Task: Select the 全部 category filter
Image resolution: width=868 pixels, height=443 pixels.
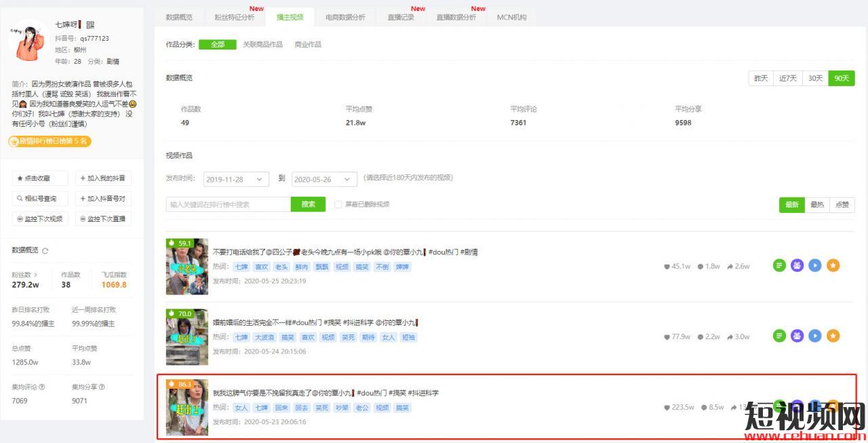Action: coord(217,45)
